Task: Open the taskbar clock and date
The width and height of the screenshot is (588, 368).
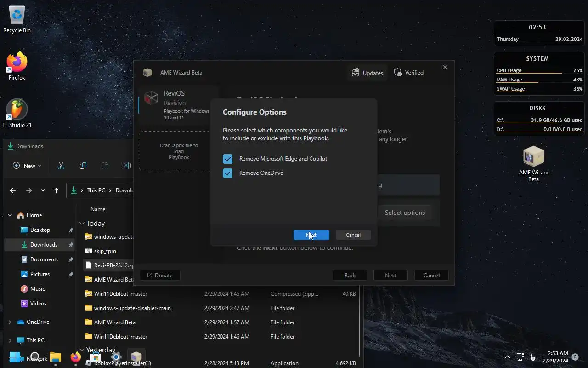Action: pos(555,357)
